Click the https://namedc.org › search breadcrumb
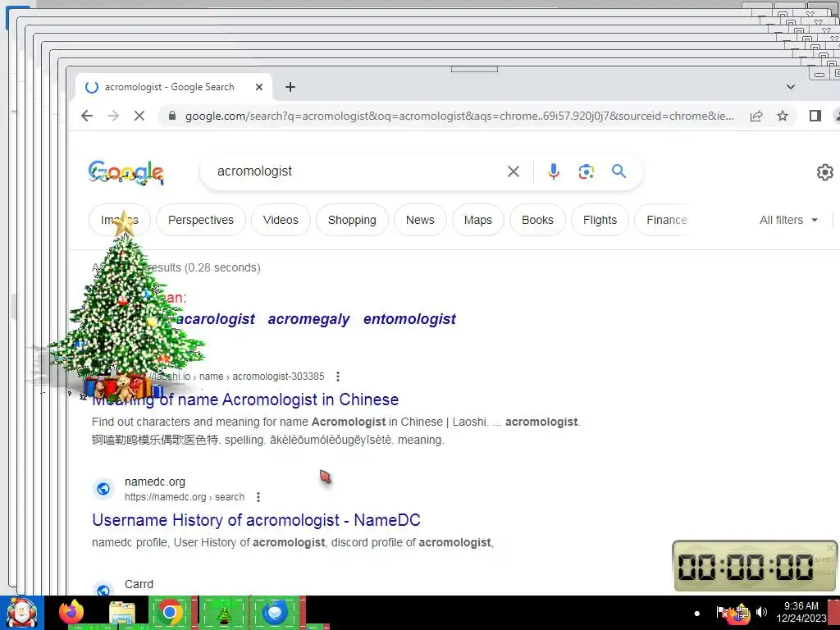840x630 pixels. coord(185,497)
